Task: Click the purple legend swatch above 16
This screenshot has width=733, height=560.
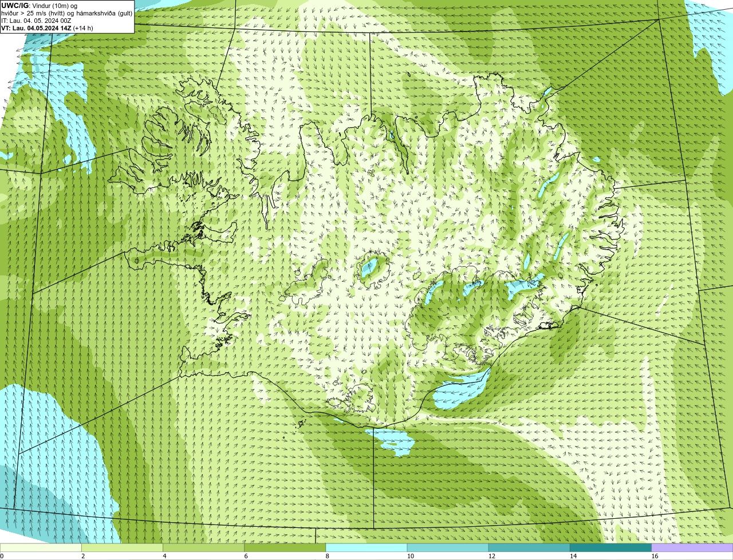Action: click(x=692, y=548)
